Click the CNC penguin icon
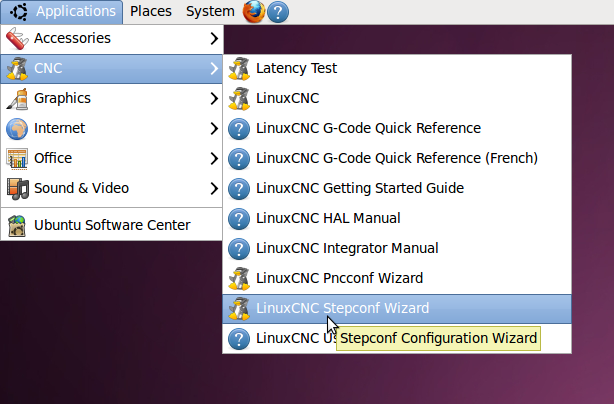614x404 pixels. 17,69
